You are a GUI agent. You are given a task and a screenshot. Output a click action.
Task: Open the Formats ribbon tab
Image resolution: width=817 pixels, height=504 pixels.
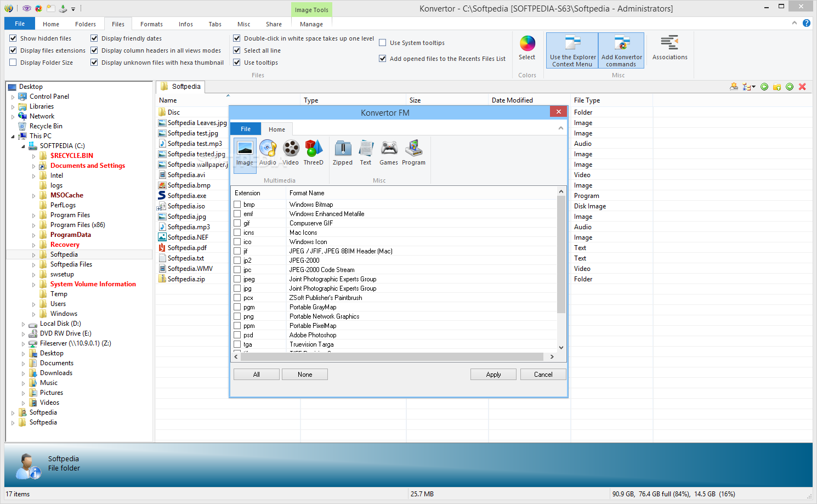[x=151, y=24]
